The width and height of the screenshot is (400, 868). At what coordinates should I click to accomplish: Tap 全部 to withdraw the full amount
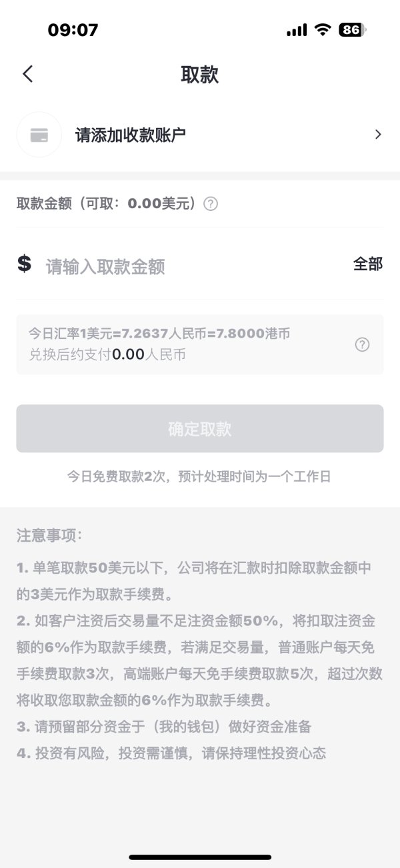(367, 264)
